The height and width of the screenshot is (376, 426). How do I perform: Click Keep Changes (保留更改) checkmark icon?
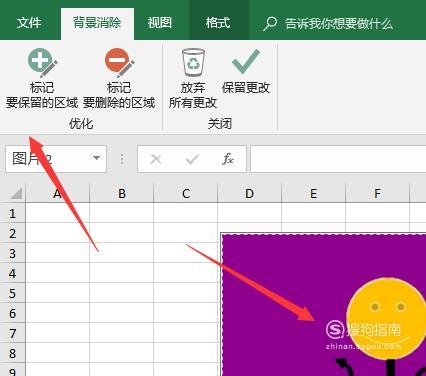coord(246,62)
